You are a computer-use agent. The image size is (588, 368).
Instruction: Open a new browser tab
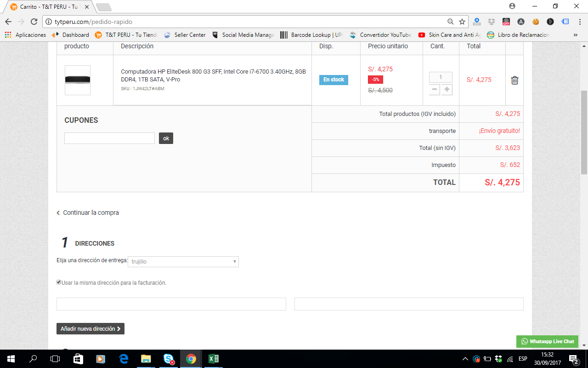pyautogui.click(x=104, y=7)
